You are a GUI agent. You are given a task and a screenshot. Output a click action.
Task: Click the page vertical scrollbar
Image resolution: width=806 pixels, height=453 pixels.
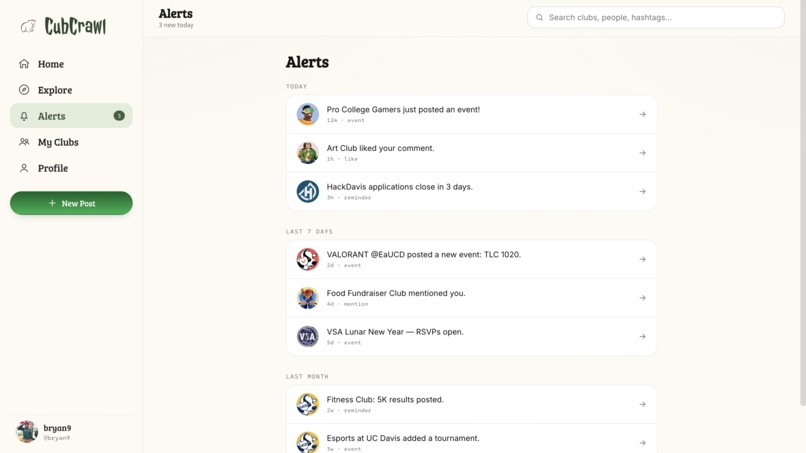(803, 203)
